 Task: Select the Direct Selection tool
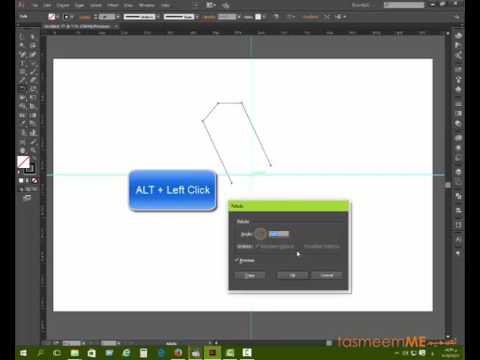[33, 37]
